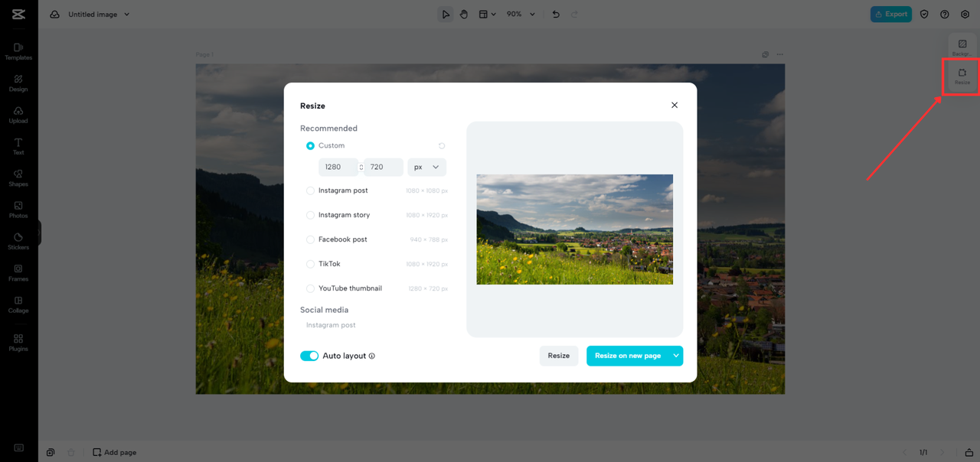Click the reset custom size icon
The width and height of the screenshot is (980, 462).
(x=442, y=145)
